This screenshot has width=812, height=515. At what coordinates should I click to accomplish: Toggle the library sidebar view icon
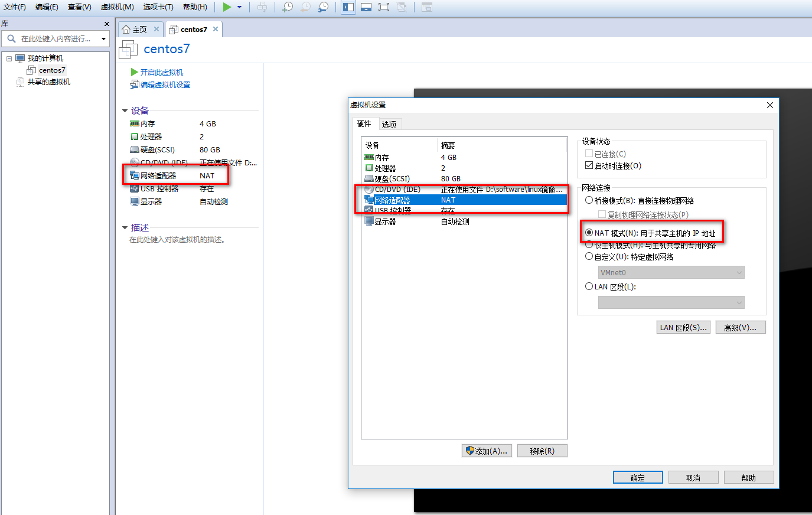[x=348, y=7]
